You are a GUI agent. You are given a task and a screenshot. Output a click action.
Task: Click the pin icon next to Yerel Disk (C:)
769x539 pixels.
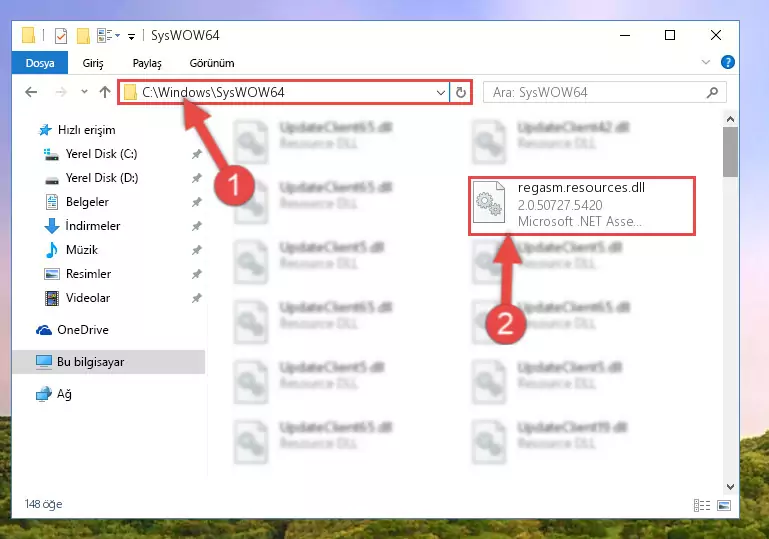pos(197,154)
